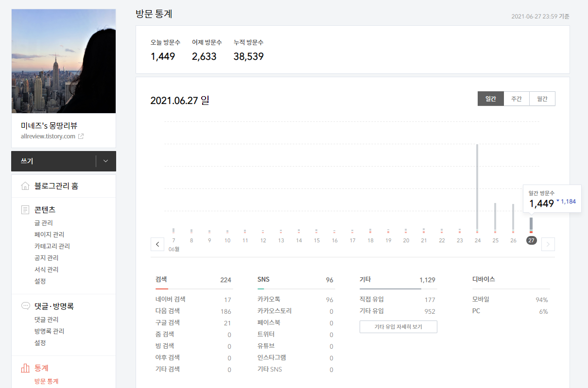Click the 어제 방문수 value 2,633
Image resolution: width=588 pixels, height=388 pixels.
204,56
